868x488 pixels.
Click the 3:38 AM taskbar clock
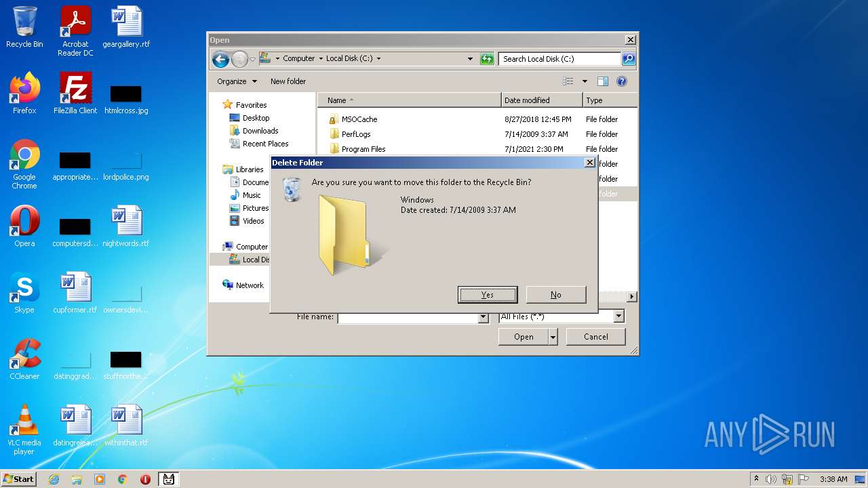coord(833,479)
